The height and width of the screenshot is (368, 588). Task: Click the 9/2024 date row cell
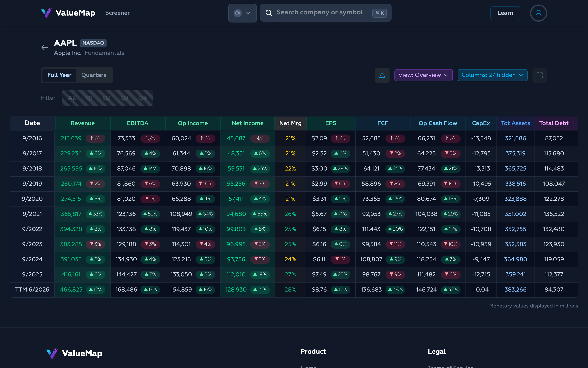[32, 259]
